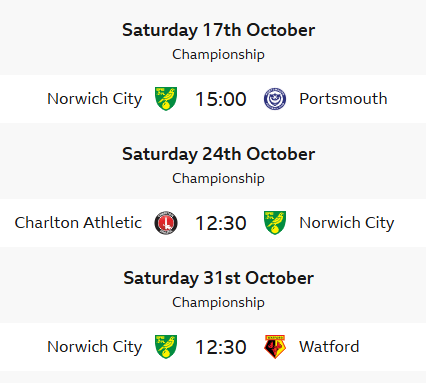
Task: Click Norwich City crest in Watford fixture
Action: pyautogui.click(x=166, y=347)
